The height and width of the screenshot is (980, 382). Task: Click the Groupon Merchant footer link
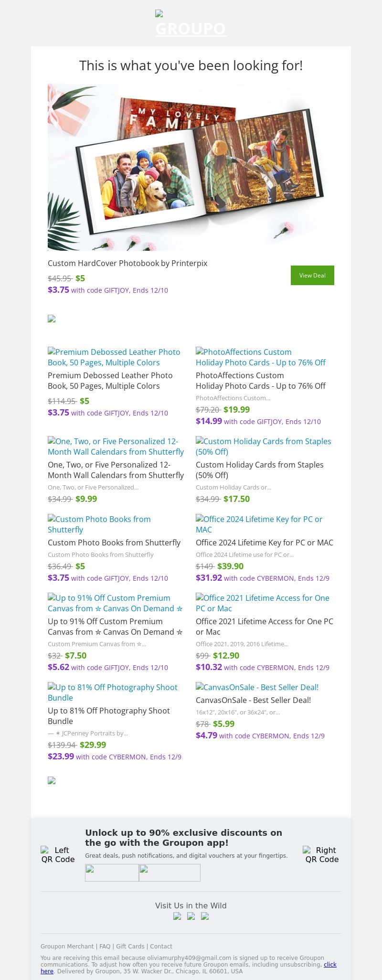click(x=67, y=947)
